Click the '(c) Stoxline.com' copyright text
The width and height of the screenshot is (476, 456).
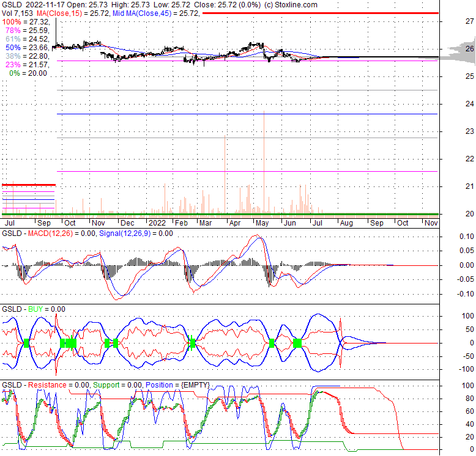point(291,5)
